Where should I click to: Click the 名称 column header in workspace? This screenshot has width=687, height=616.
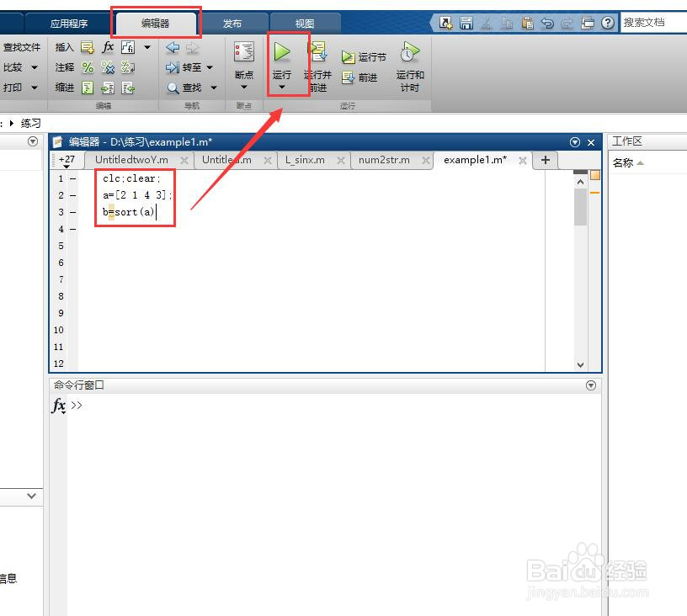(623, 163)
